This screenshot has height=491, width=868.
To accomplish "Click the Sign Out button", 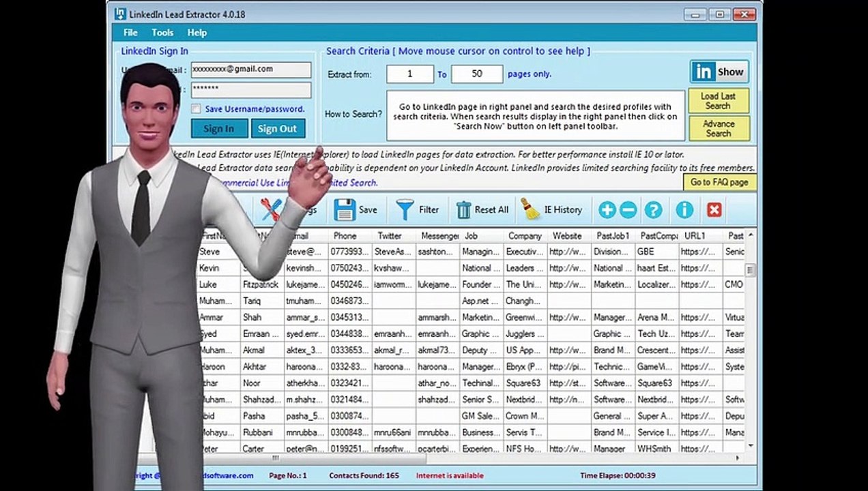I will [x=278, y=128].
